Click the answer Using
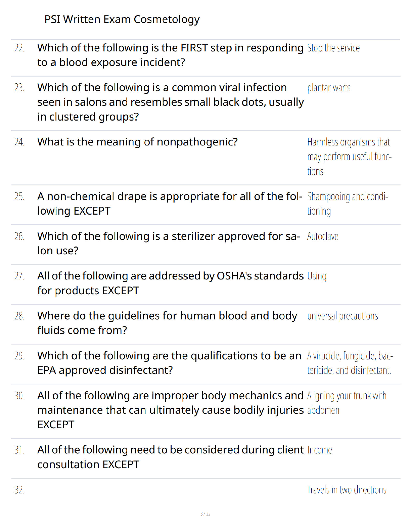The height and width of the screenshot is (532, 411). (x=317, y=277)
